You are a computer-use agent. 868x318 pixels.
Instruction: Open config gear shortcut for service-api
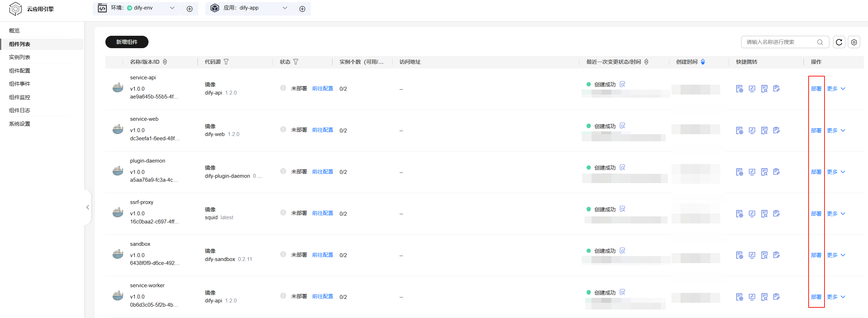pyautogui.click(x=739, y=89)
